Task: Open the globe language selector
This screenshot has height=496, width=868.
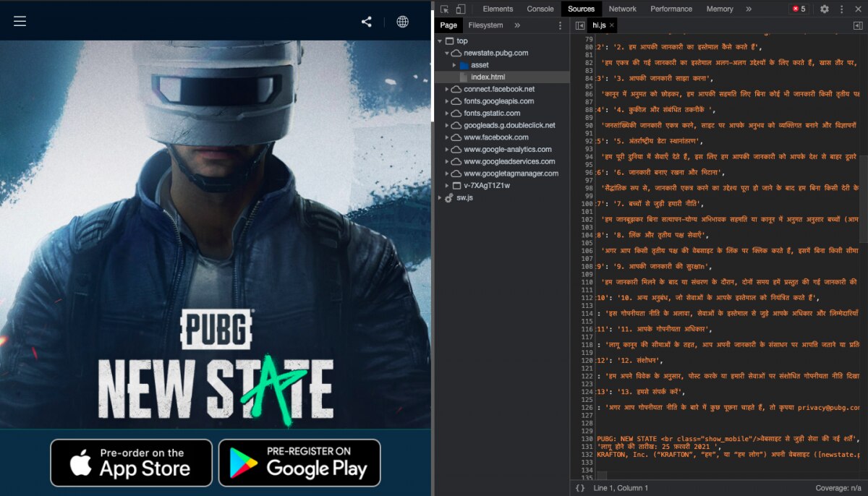Action: click(x=402, y=22)
